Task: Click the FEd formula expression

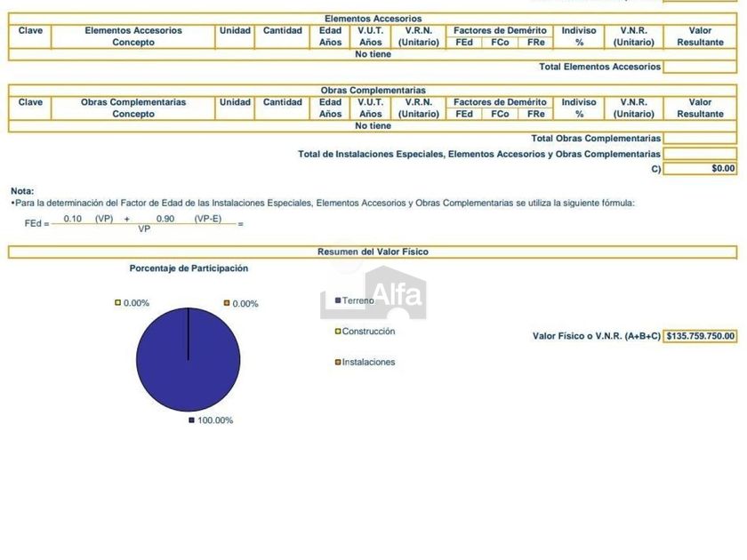Action: point(134,223)
